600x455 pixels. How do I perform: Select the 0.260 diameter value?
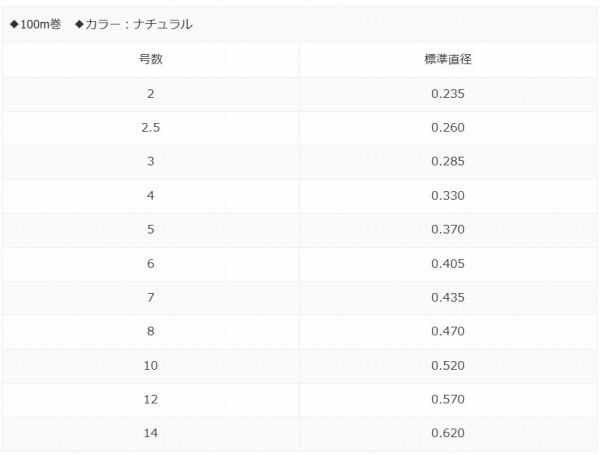click(x=448, y=128)
